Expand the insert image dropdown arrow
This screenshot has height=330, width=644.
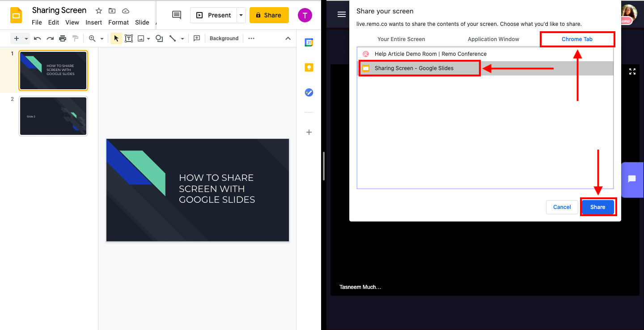(x=148, y=39)
